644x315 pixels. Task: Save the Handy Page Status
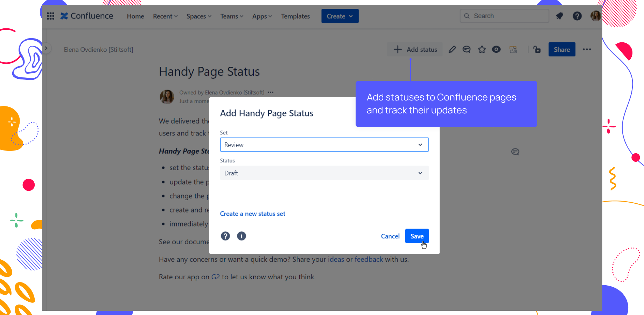417,236
